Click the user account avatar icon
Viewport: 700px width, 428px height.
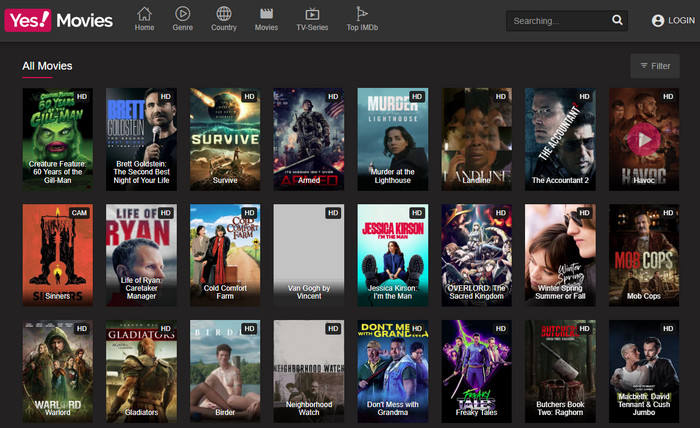coord(658,21)
